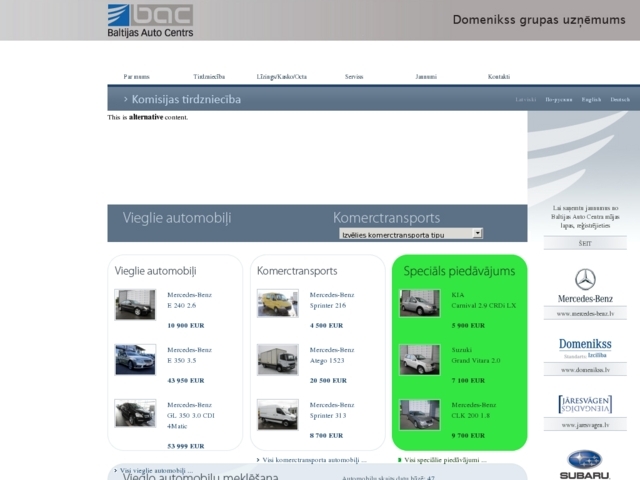Open Visi speciālie piedāvājumi link
The height and width of the screenshot is (480, 640).
pyautogui.click(x=445, y=460)
